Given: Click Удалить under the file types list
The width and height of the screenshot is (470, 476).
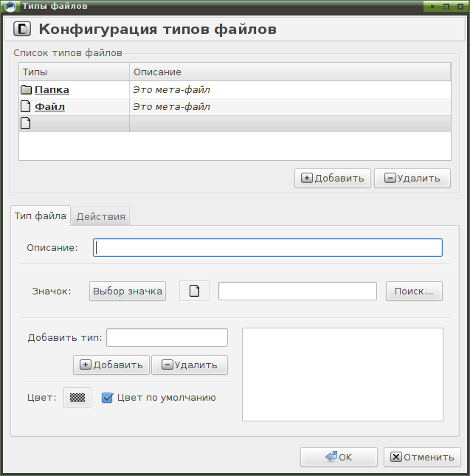Looking at the screenshot, I should (x=412, y=178).
